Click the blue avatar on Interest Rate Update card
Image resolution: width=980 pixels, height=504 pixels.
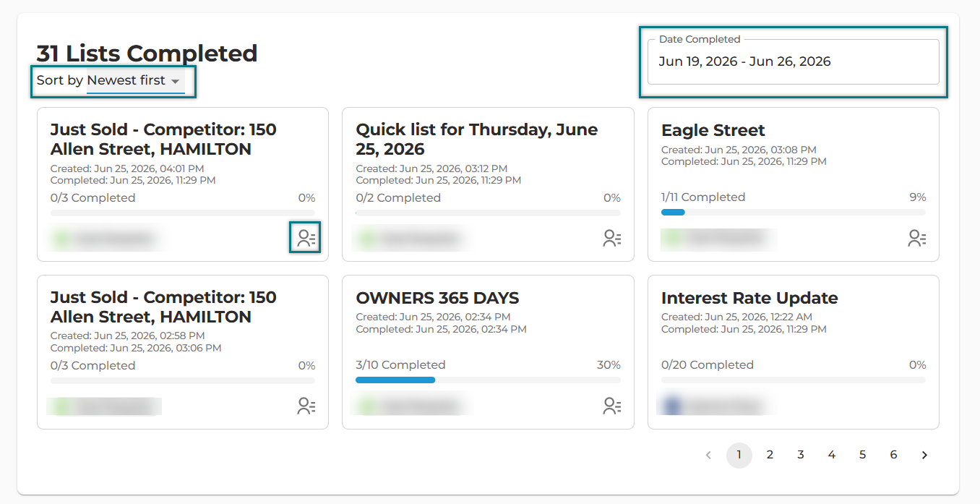(673, 406)
